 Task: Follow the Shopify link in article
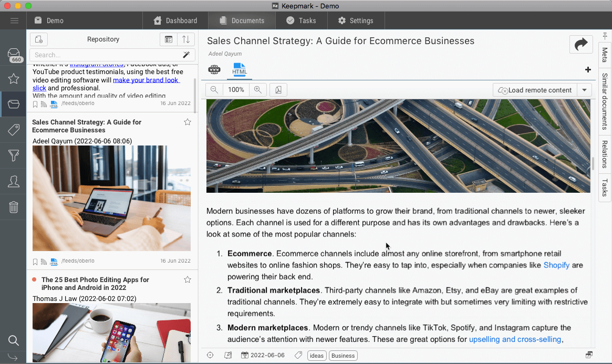pyautogui.click(x=556, y=265)
